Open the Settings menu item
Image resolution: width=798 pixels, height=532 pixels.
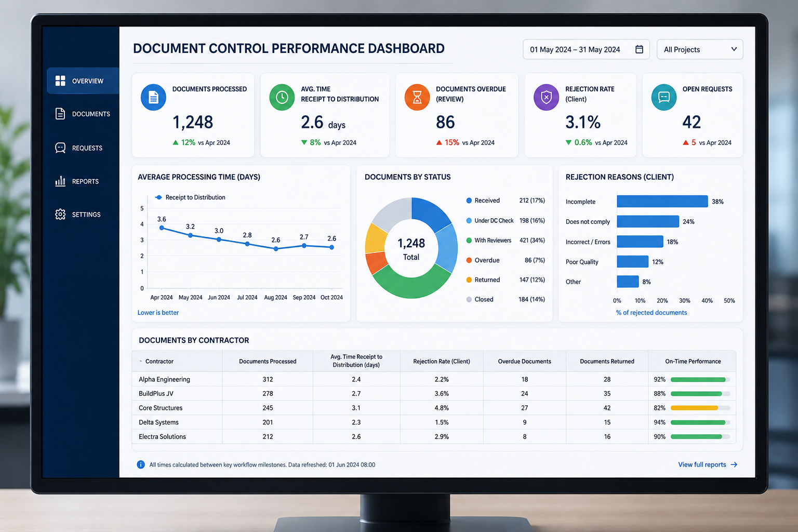tap(83, 214)
